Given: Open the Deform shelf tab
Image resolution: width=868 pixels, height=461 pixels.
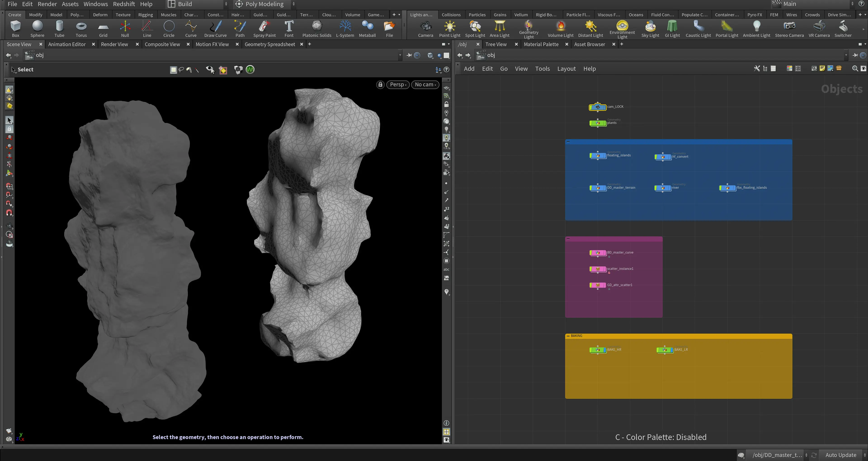Looking at the screenshot, I should click(100, 15).
